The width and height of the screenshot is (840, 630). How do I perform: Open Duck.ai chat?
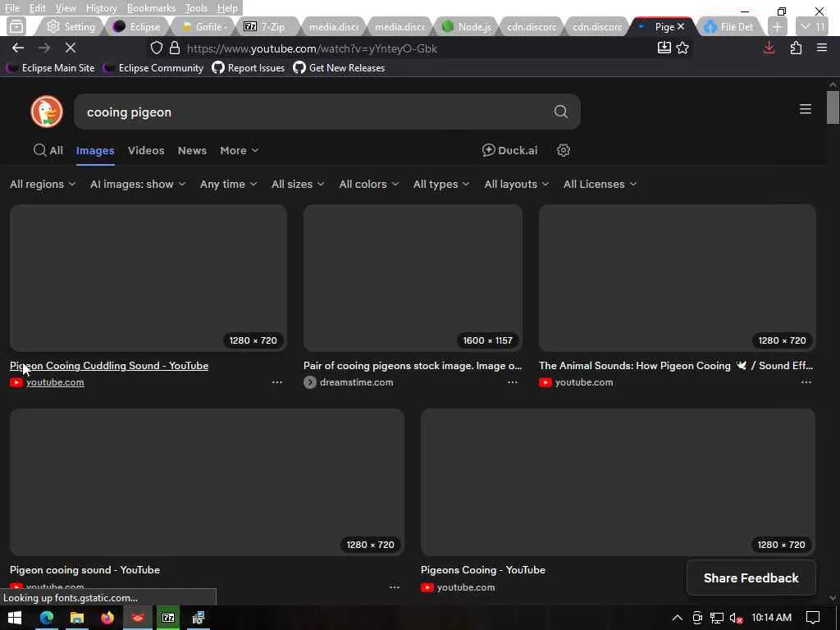509,151
